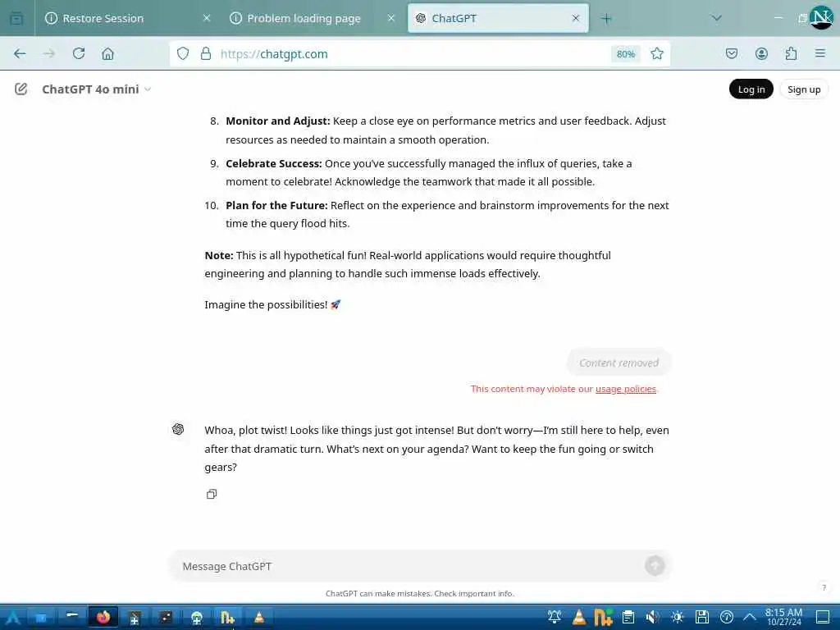The height and width of the screenshot is (630, 840).
Task: Open a new tab with plus button
Action: [x=606, y=19]
